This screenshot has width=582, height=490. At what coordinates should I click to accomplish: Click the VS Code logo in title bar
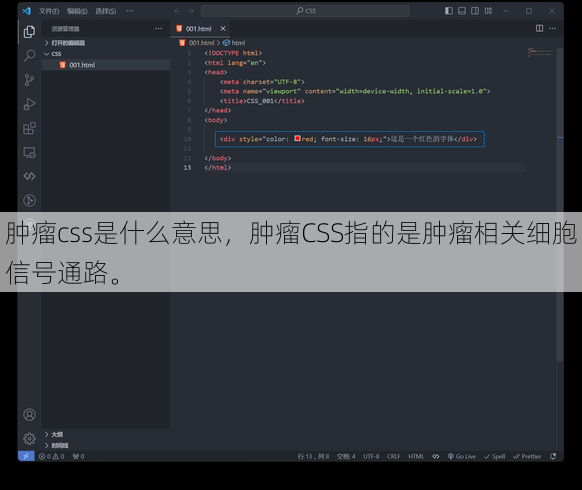pos(26,11)
